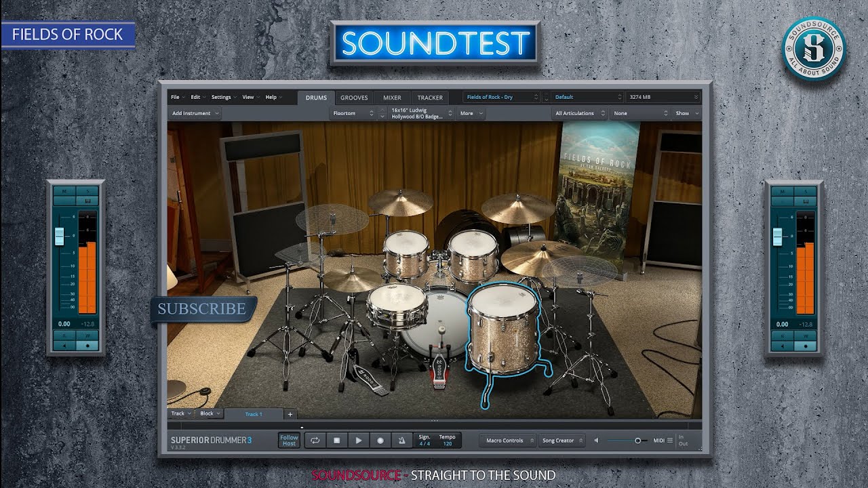Click the right crash cymbal above tom

(518, 207)
